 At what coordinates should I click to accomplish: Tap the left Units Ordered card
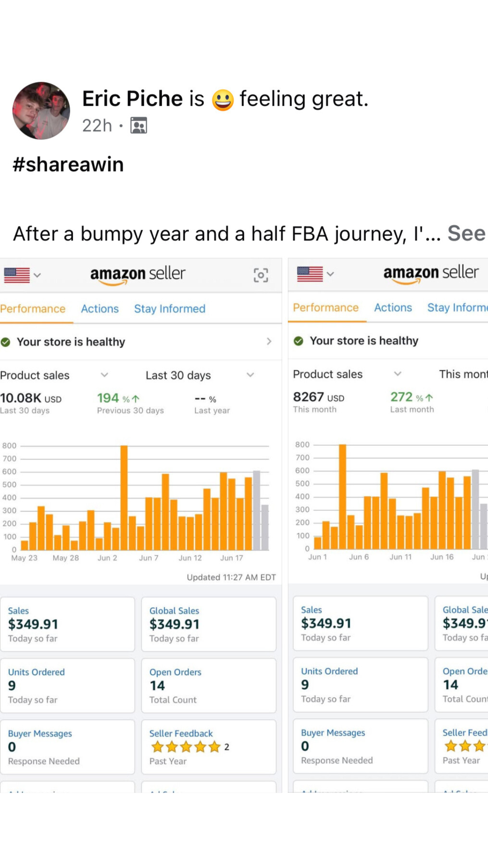67,685
